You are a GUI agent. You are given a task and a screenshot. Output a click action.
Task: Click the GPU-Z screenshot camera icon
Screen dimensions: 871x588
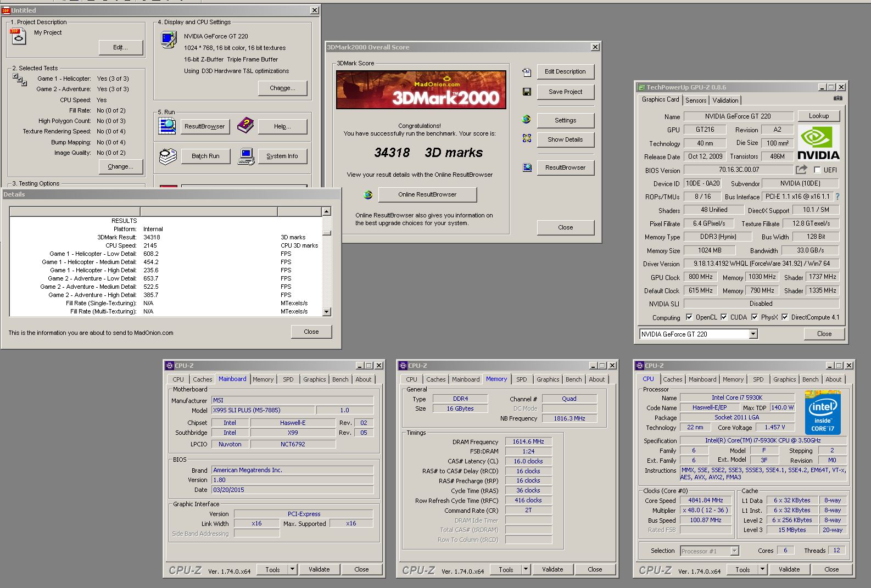[838, 98]
